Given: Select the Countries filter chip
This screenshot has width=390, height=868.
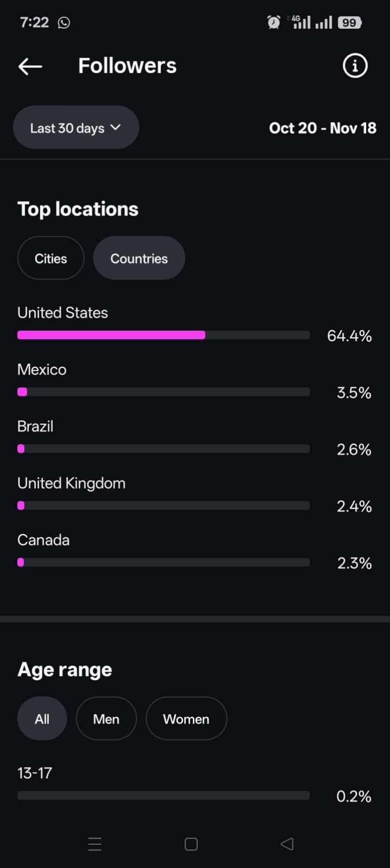Looking at the screenshot, I should click(x=139, y=258).
